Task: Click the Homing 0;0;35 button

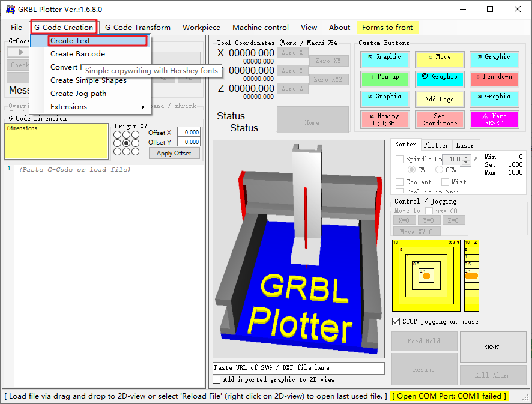Action: tap(384, 119)
